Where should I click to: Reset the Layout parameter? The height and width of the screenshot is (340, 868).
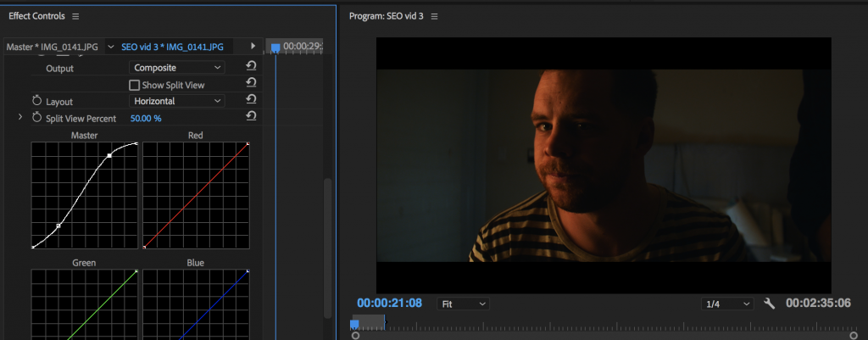point(251,99)
